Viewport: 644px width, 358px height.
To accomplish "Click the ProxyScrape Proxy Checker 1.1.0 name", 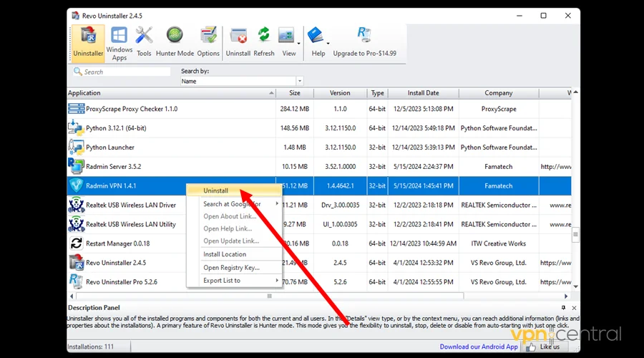I will point(132,109).
